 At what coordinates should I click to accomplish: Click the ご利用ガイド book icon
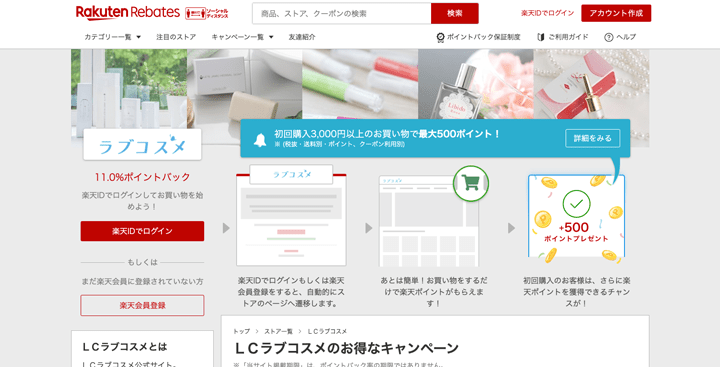point(540,37)
